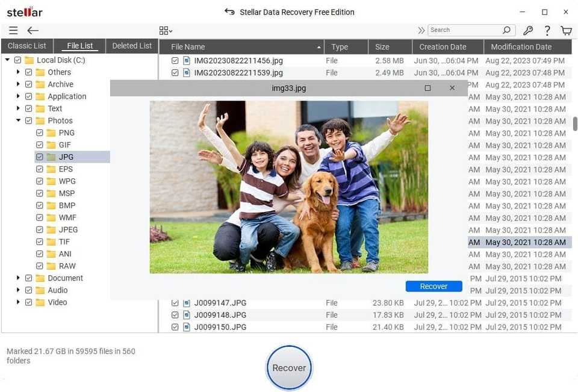The image size is (578, 392).
Task: Expand the Document tree node
Action: pos(18,278)
